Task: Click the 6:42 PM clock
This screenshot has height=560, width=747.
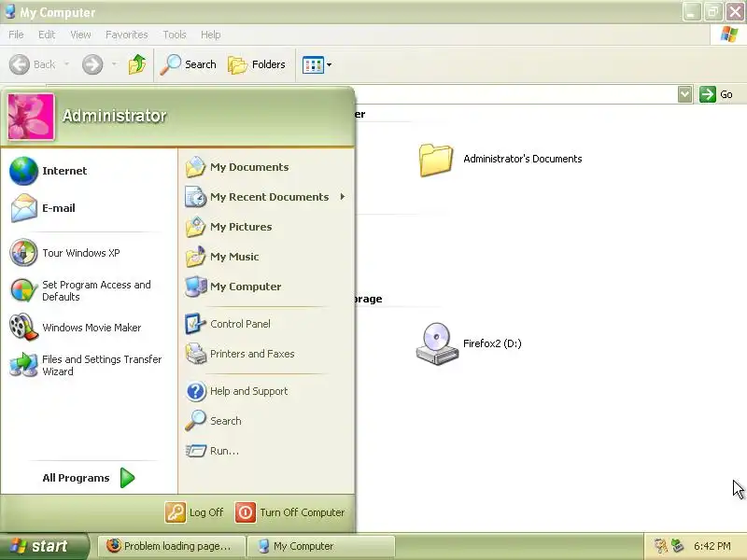Action: point(712,546)
